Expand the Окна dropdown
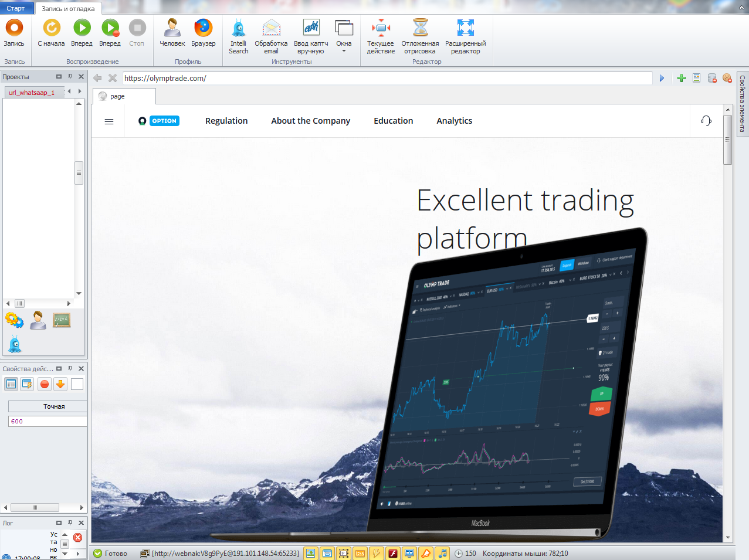Image resolution: width=749 pixels, height=560 pixels. [344, 36]
